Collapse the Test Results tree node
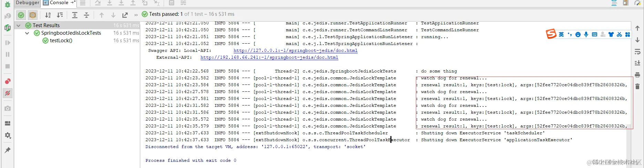The height and width of the screenshot is (168, 644). (x=19, y=25)
